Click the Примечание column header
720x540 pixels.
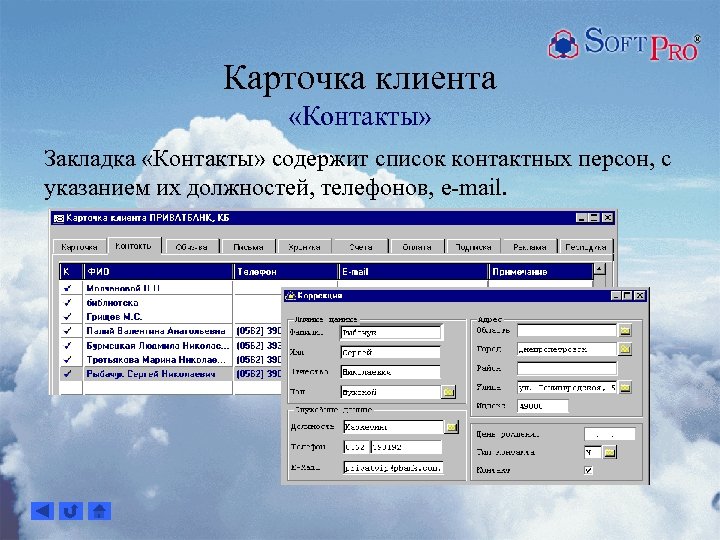click(x=541, y=271)
